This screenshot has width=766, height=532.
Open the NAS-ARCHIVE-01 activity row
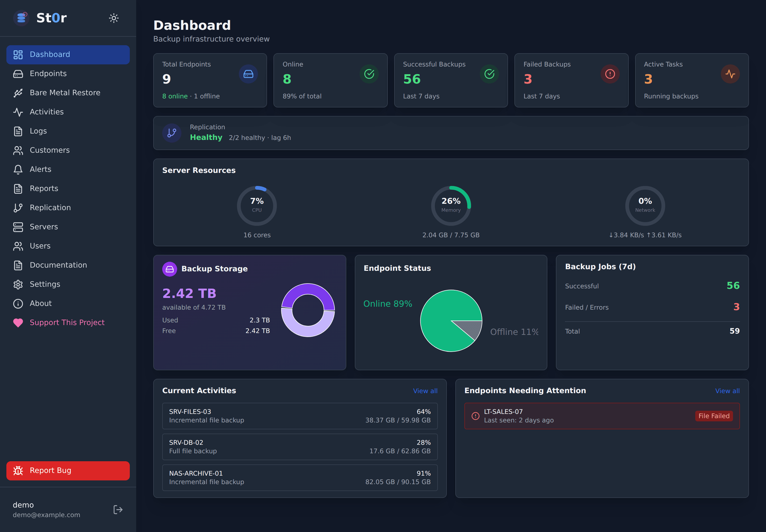[x=300, y=478]
